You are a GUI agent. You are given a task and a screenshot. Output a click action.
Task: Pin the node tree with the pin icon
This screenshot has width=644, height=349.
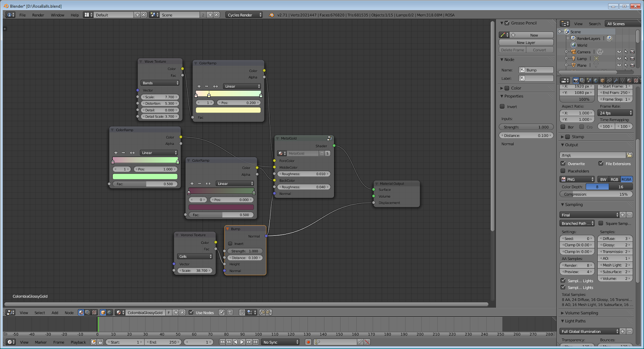(221, 312)
